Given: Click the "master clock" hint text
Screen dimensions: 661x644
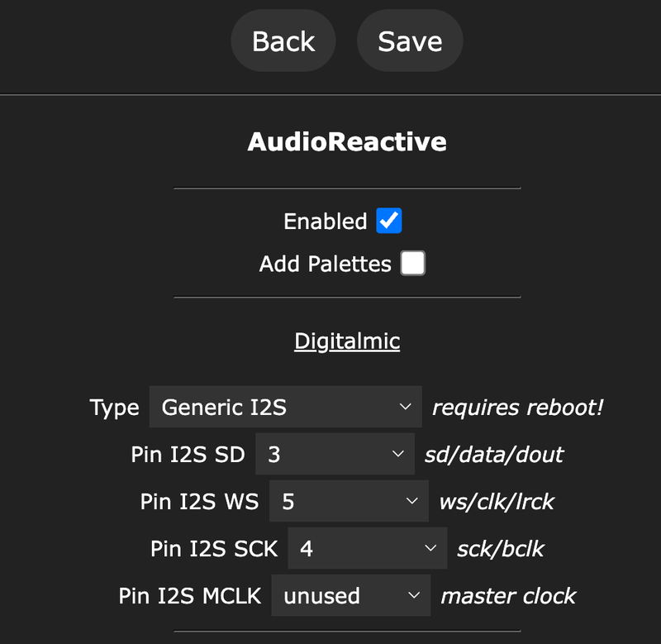Looking at the screenshot, I should pos(508,596).
